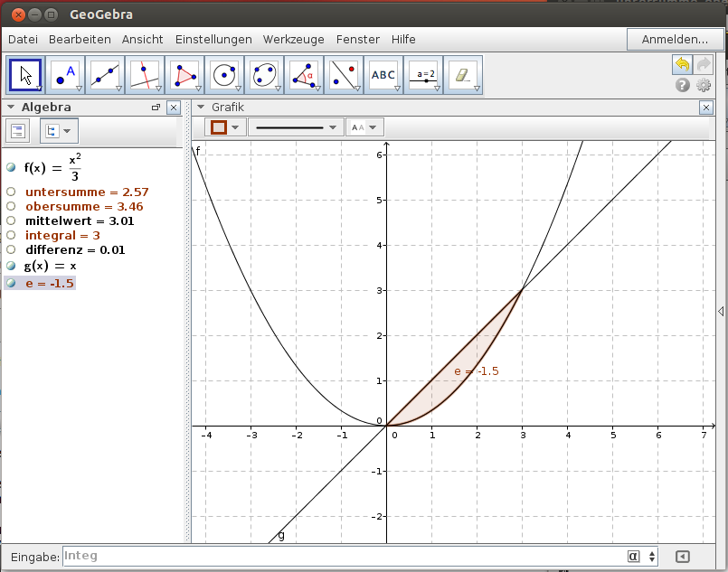The image size is (728, 572).
Task: Open the input history stepper arrows
Action: point(652,557)
